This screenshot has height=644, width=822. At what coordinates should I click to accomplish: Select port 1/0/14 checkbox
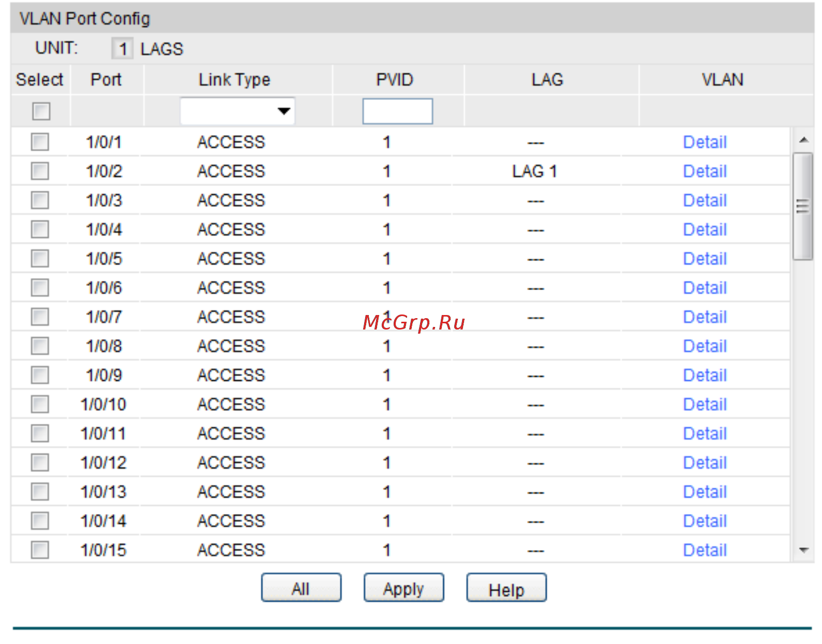40,521
